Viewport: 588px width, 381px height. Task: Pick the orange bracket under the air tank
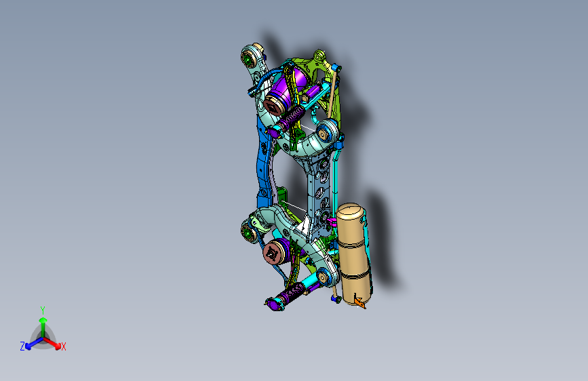point(359,302)
